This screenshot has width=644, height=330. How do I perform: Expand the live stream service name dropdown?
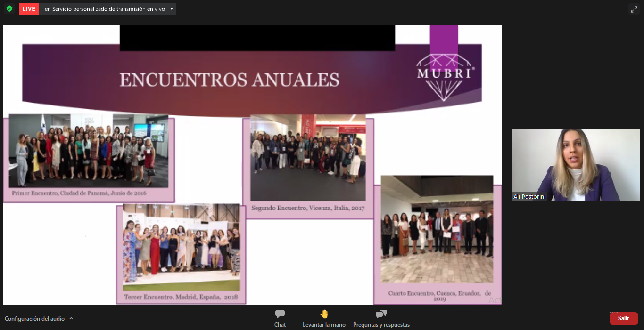tap(171, 8)
